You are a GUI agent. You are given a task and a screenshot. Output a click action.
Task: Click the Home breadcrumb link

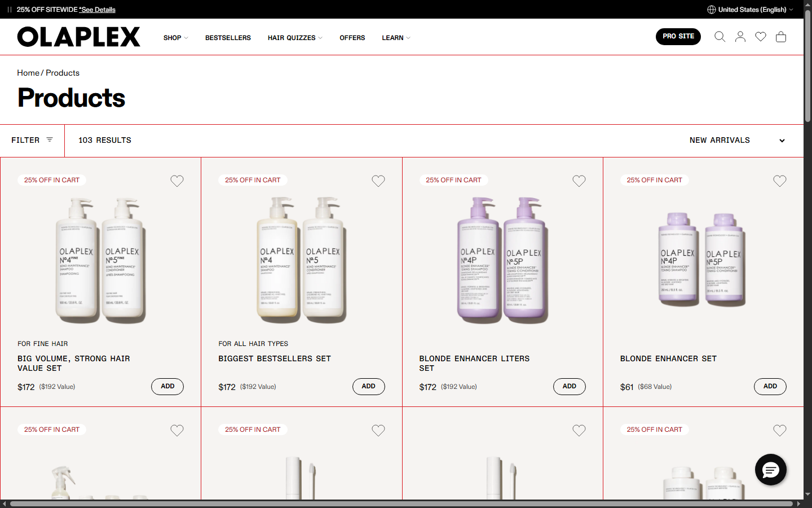point(28,73)
